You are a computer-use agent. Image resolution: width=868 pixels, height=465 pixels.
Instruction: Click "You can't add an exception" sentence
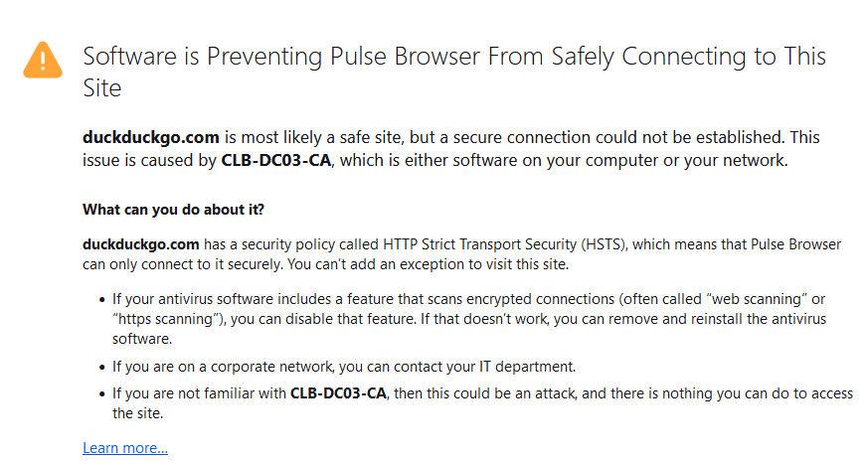(428, 264)
